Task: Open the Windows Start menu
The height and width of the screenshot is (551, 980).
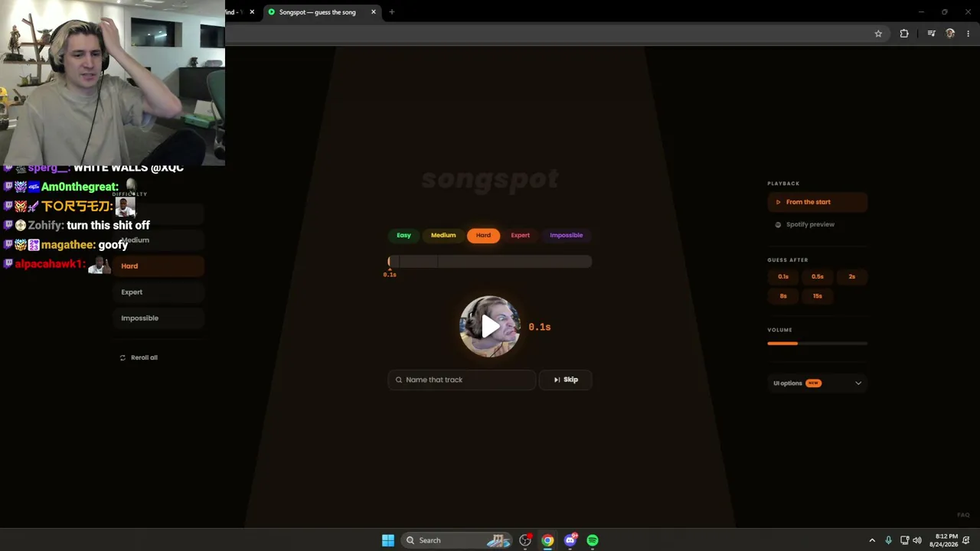Action: [x=388, y=540]
